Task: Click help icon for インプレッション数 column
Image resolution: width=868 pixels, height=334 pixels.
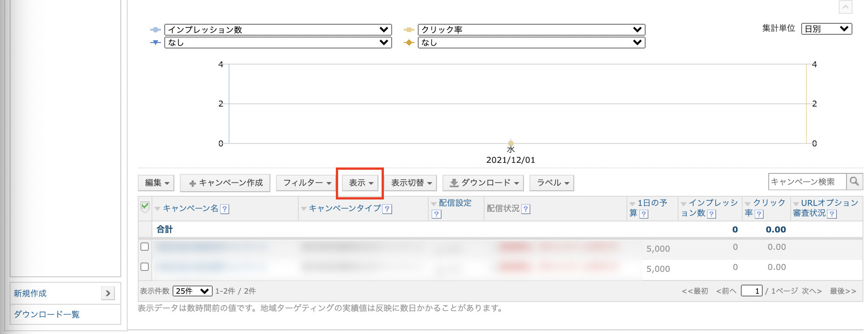Action: click(x=712, y=214)
